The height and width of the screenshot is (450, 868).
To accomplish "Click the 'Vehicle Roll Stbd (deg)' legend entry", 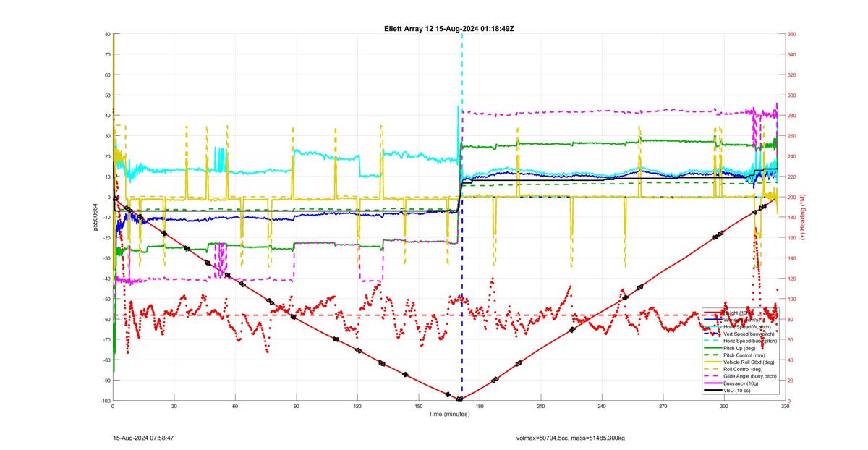I will [749, 362].
